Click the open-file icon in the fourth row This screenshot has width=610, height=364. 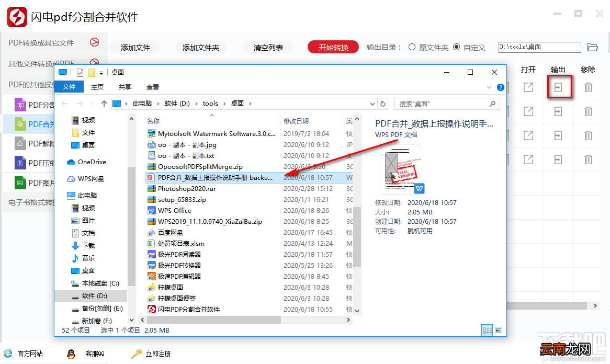528,160
